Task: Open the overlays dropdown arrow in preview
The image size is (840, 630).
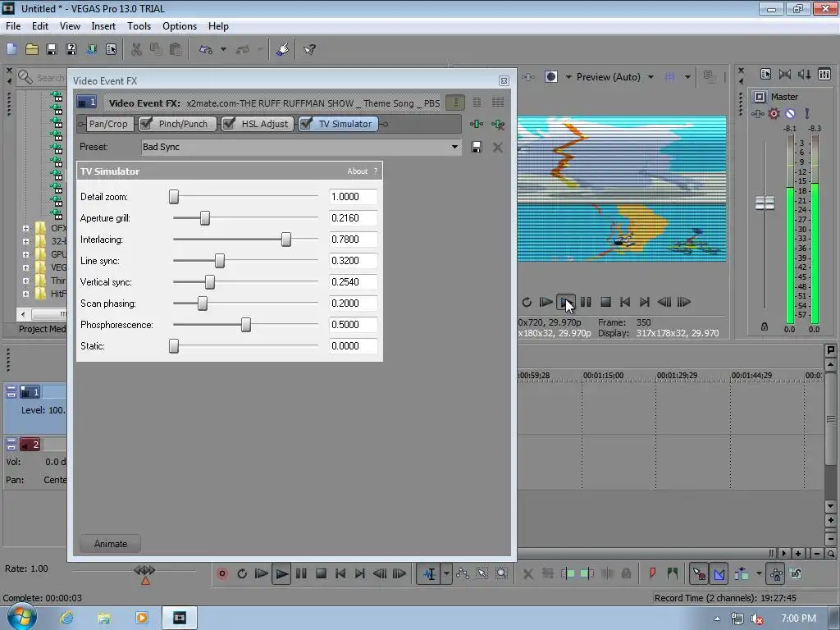Action: (687, 76)
